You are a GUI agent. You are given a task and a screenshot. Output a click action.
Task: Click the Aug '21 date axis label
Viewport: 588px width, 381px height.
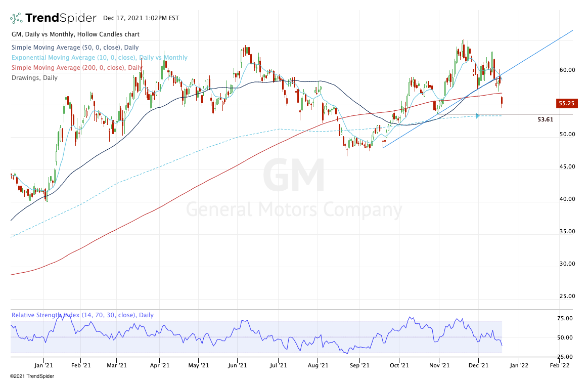[318, 365]
